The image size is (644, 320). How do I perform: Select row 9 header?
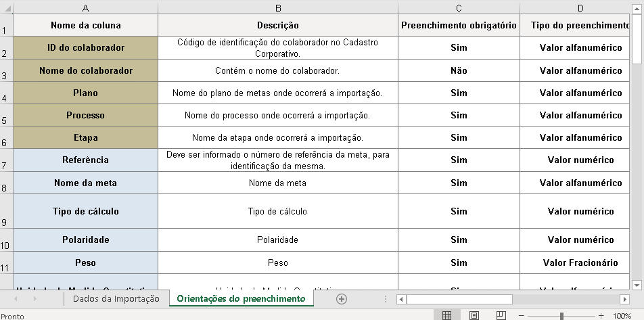point(6,211)
